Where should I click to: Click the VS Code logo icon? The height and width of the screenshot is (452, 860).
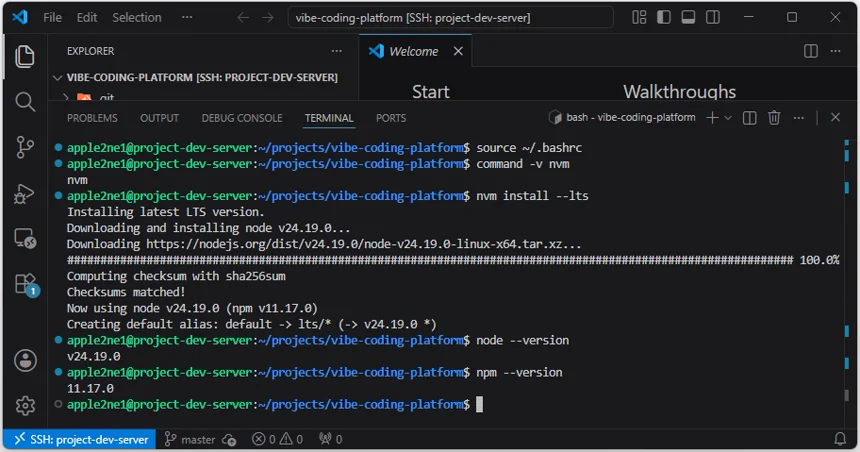(x=20, y=17)
